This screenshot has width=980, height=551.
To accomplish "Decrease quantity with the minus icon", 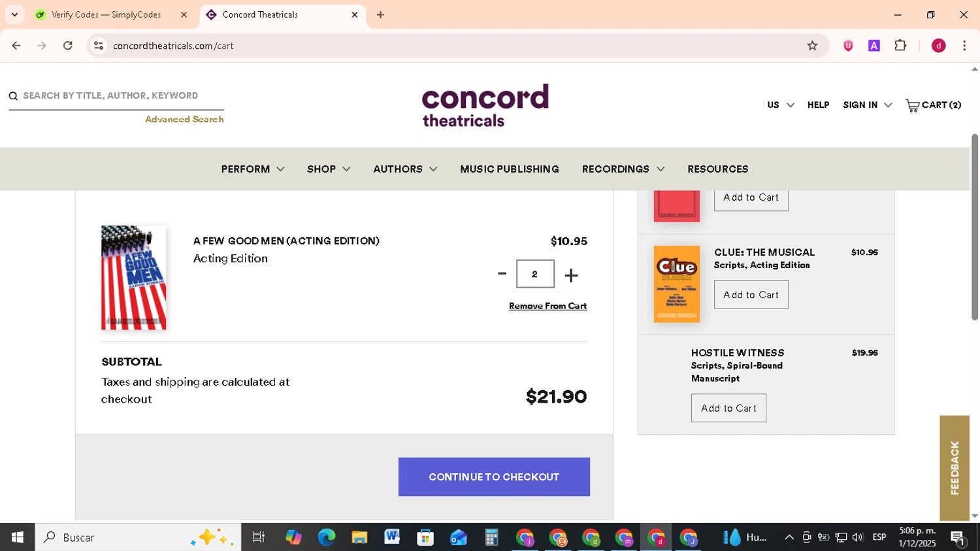I will pos(502,274).
